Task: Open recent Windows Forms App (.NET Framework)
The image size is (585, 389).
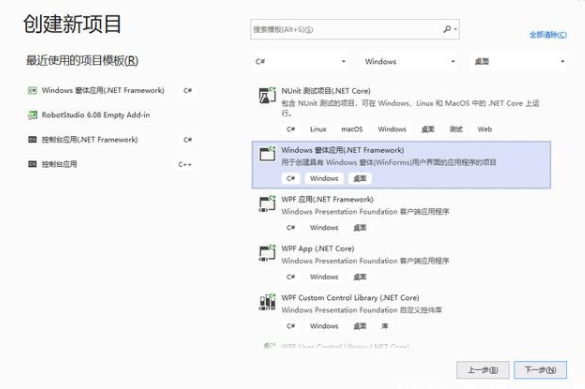Action: [x=112, y=90]
